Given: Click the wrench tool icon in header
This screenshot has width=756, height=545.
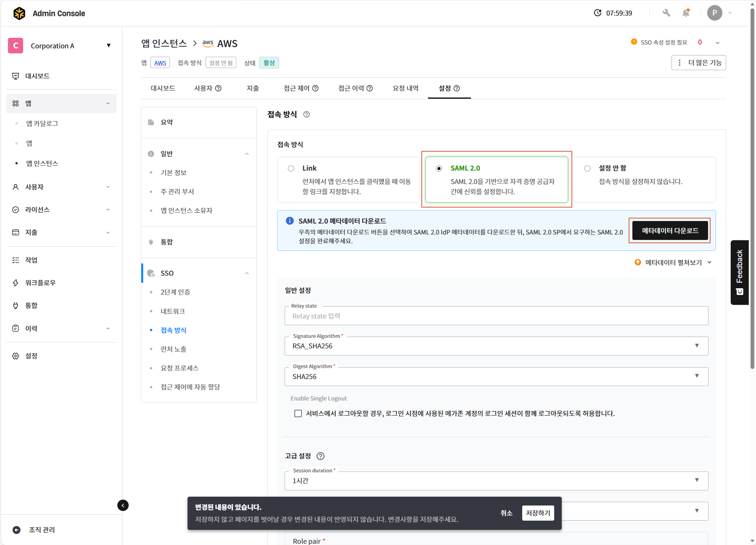Looking at the screenshot, I should pyautogui.click(x=666, y=13).
